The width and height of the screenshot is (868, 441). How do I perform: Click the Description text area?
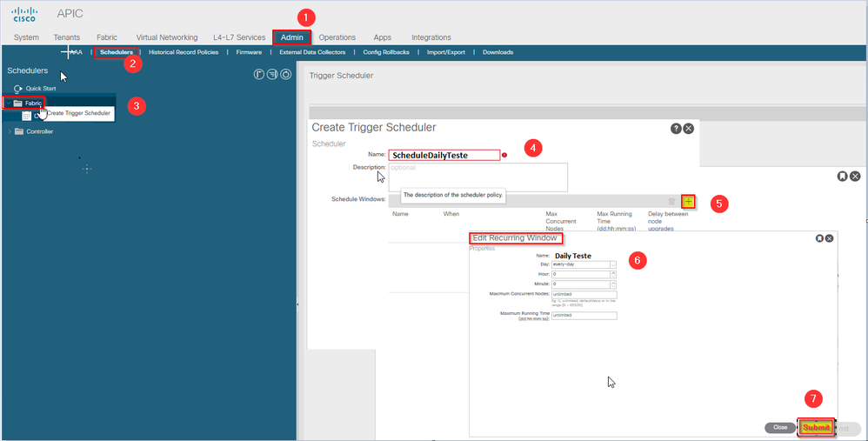[477, 177]
